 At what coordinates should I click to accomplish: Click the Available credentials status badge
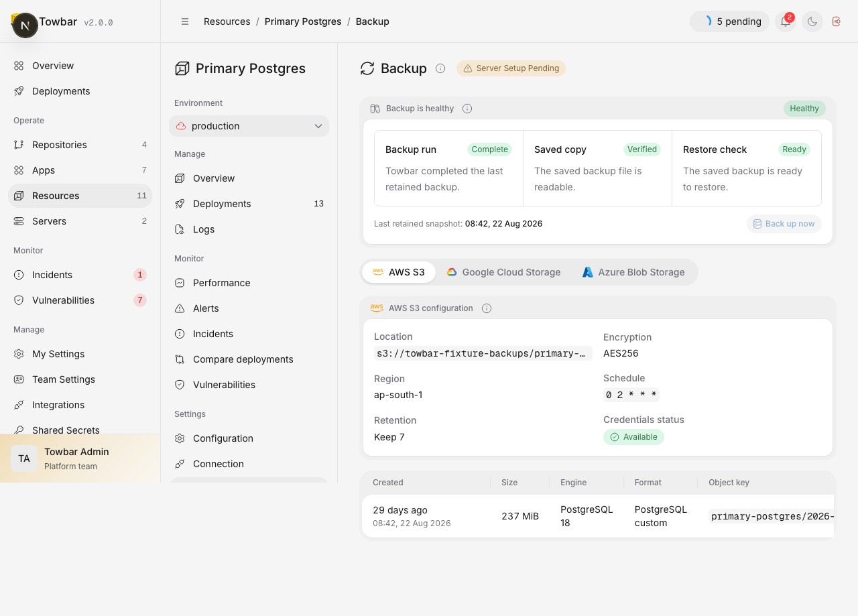tap(633, 437)
